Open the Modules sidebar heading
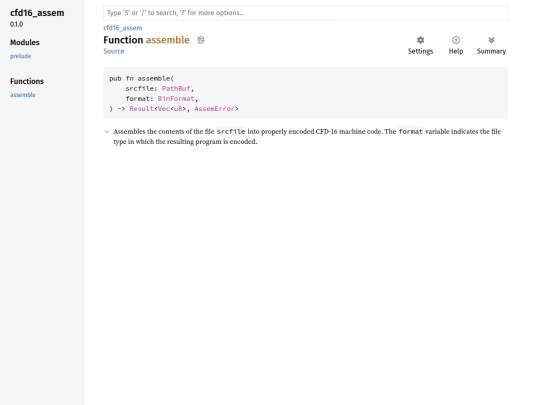540x405 pixels. (x=25, y=43)
